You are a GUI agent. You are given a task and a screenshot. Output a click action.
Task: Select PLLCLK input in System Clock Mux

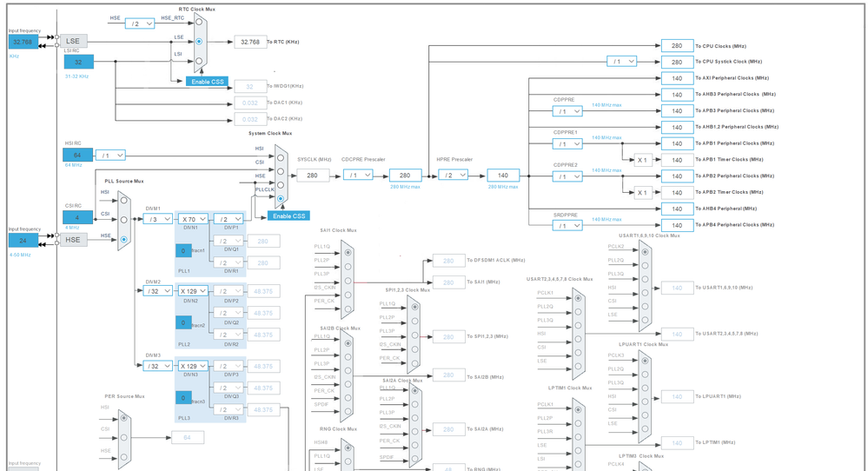281,198
